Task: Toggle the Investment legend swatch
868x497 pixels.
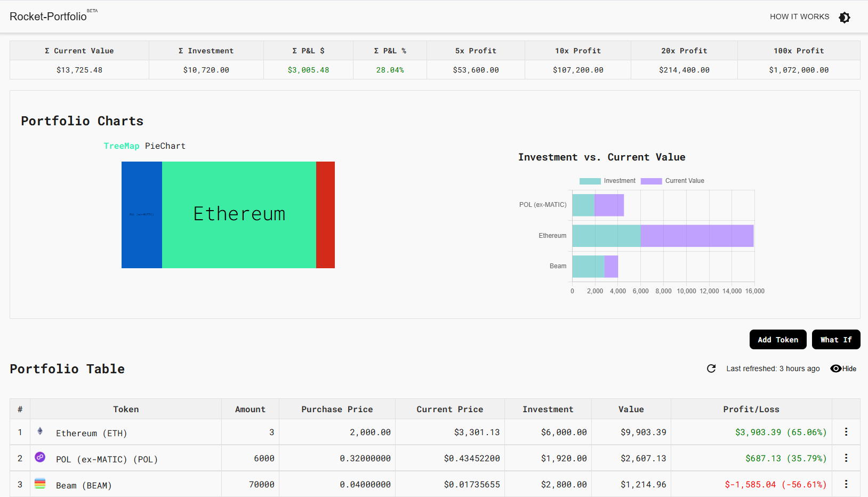Action: click(590, 181)
